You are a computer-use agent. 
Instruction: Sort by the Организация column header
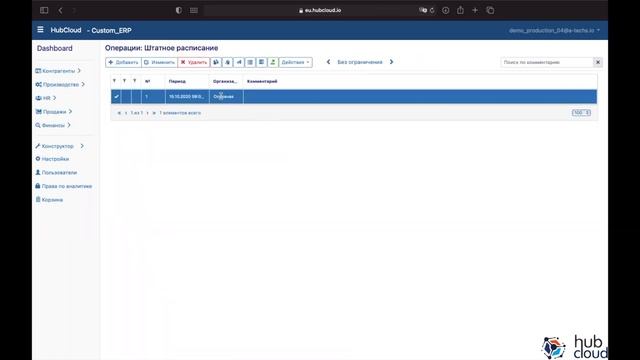point(225,82)
